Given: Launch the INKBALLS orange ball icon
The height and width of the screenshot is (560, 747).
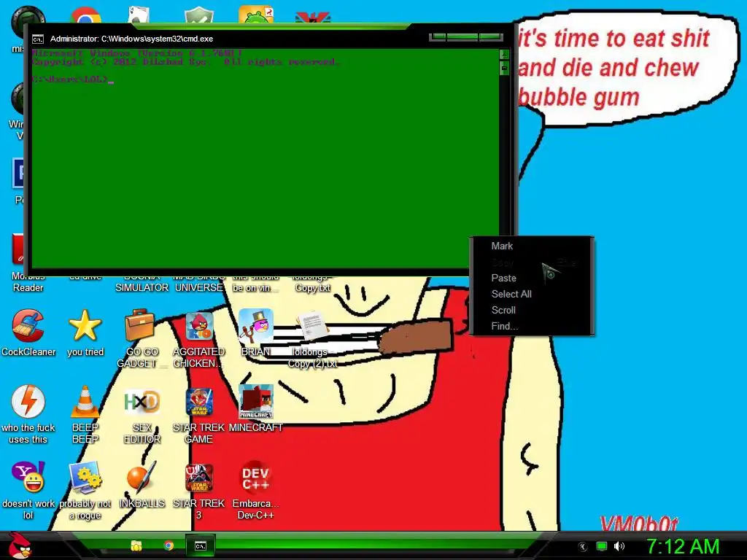Looking at the screenshot, I should pos(142,477).
